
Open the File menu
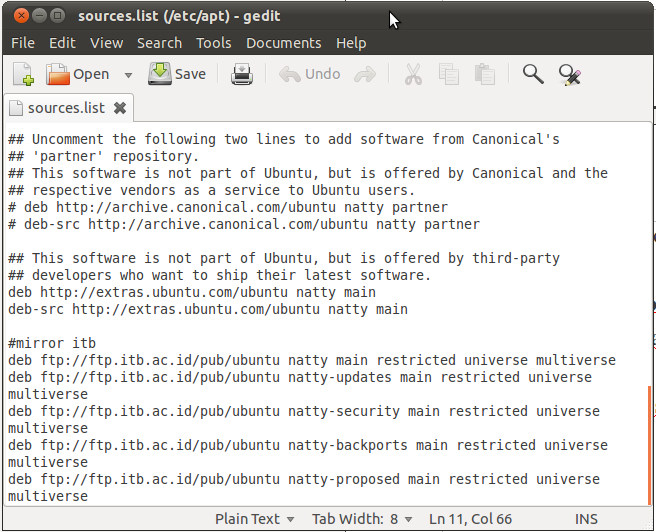(23, 43)
